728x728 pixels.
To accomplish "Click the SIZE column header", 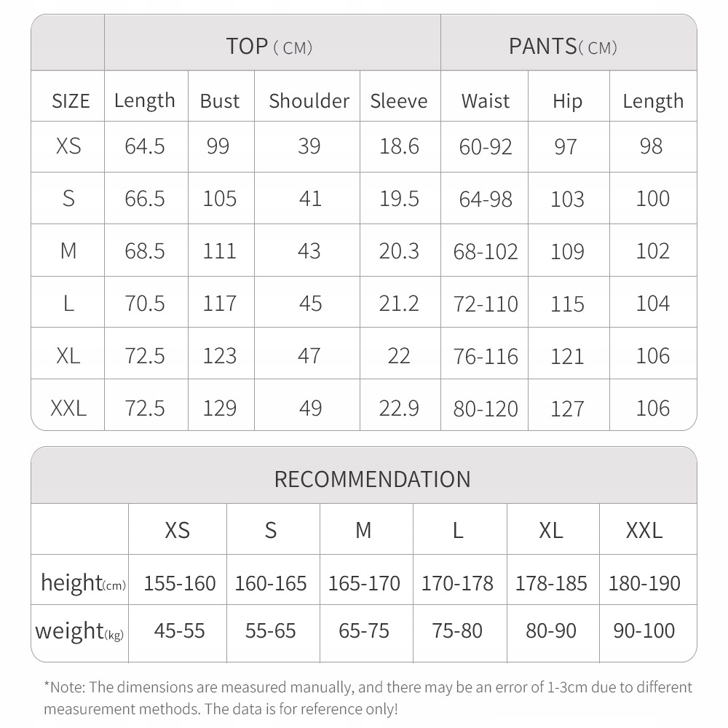I will (x=71, y=100).
